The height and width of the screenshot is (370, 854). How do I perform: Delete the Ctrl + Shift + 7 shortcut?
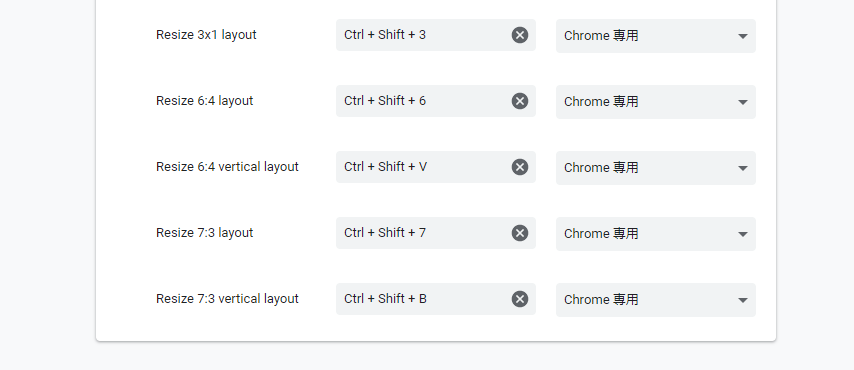[x=520, y=233]
